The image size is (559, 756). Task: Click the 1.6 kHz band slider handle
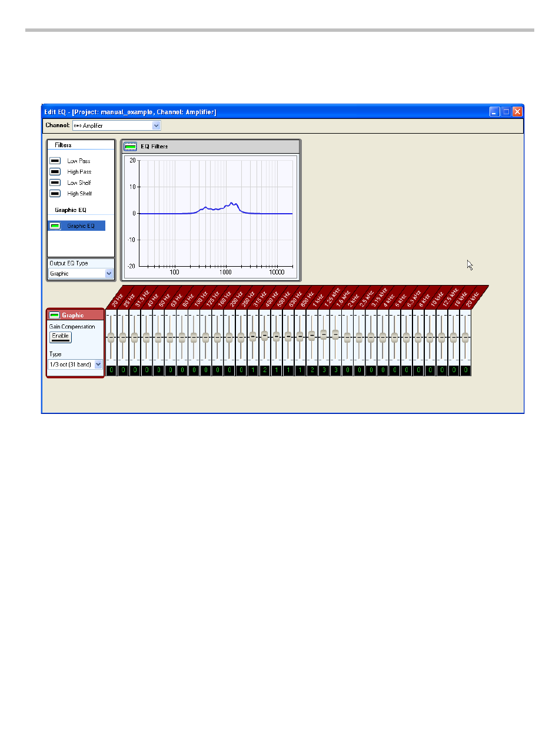335,334
